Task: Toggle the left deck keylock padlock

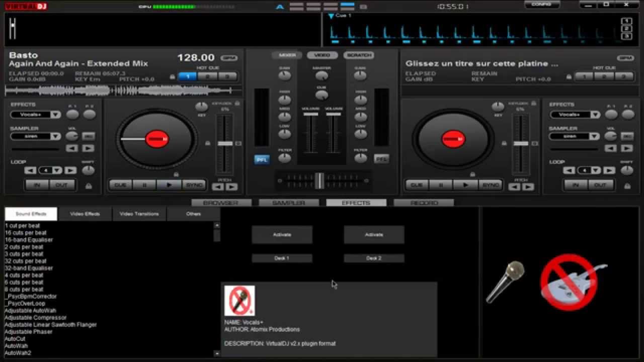Action: (x=237, y=104)
